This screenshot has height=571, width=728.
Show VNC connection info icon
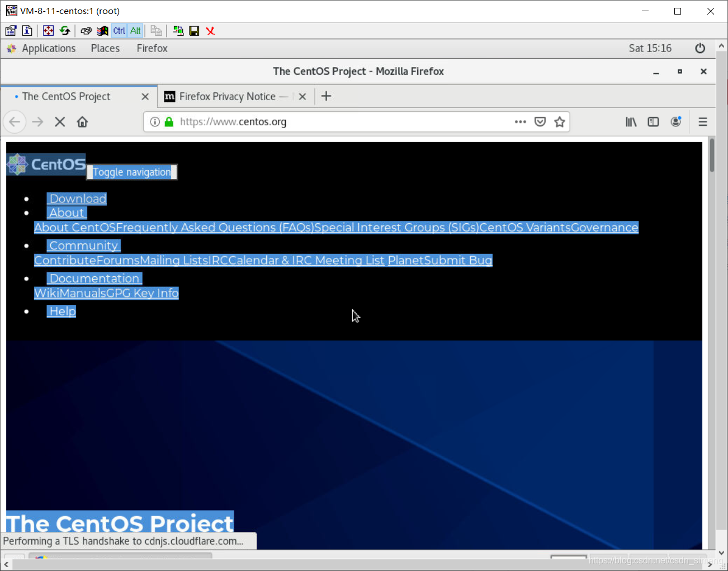click(27, 31)
